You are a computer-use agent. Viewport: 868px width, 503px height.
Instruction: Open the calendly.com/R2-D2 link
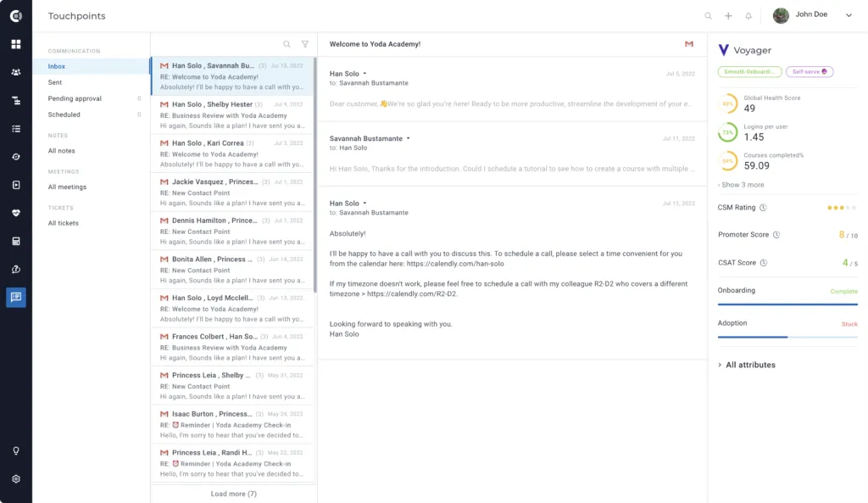pos(412,293)
